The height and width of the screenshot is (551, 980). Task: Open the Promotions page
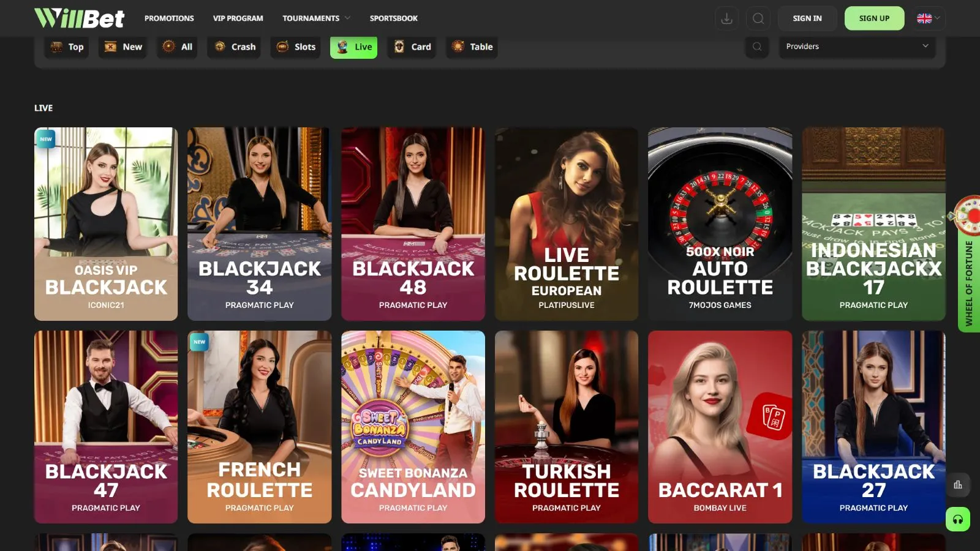coord(169,18)
